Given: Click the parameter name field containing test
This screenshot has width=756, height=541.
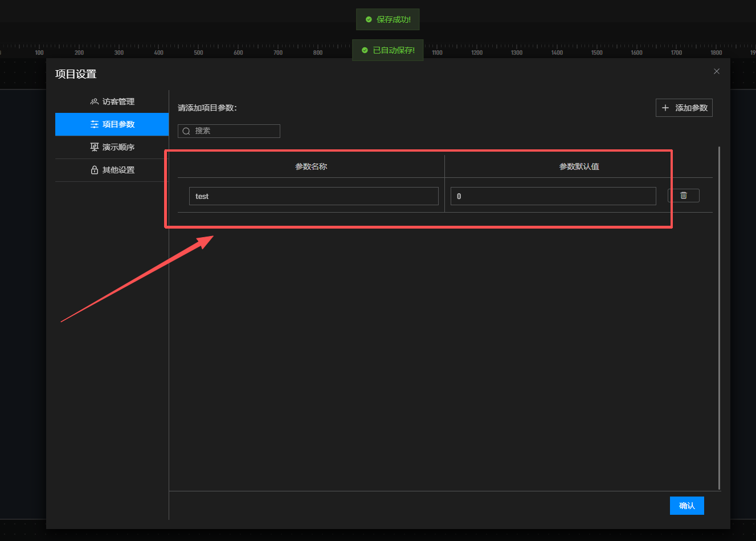Looking at the screenshot, I should click(x=313, y=196).
